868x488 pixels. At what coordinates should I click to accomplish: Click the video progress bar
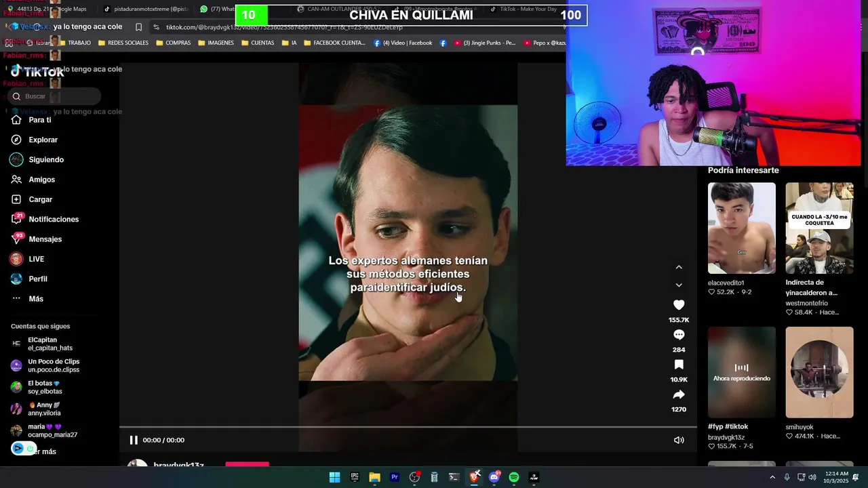(x=408, y=428)
